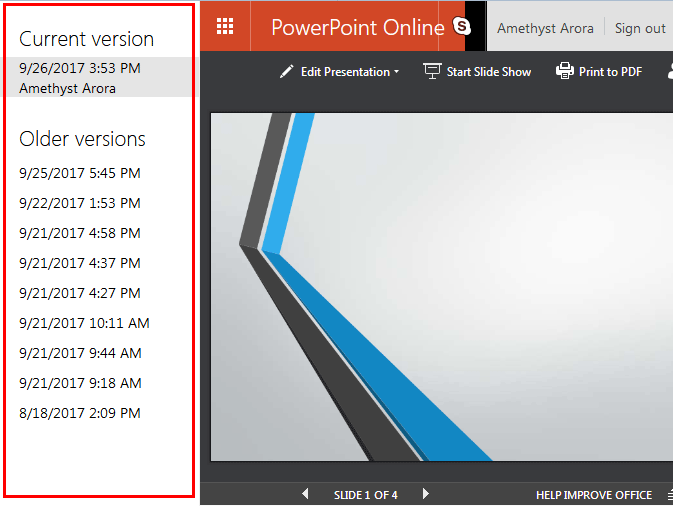Click the pencil icon beside Edit Presentation
Image resolution: width=673 pixels, height=506 pixels.
click(287, 72)
